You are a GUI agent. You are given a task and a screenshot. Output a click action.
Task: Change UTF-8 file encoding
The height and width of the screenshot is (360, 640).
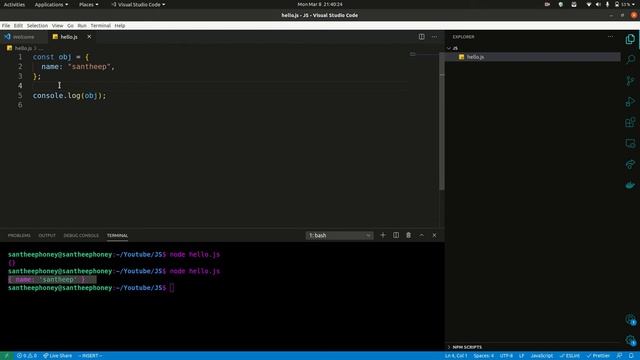[506, 356]
